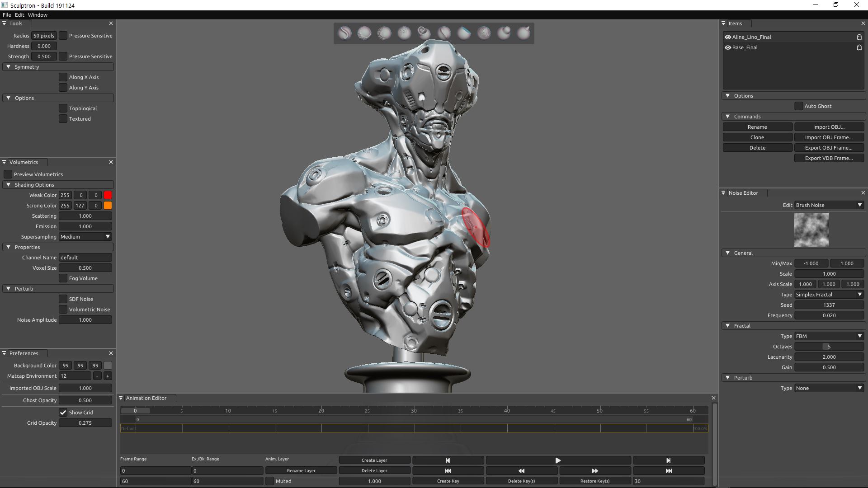Select the crease line sculpt brush
This screenshot has height=488, width=868.
(x=444, y=33)
